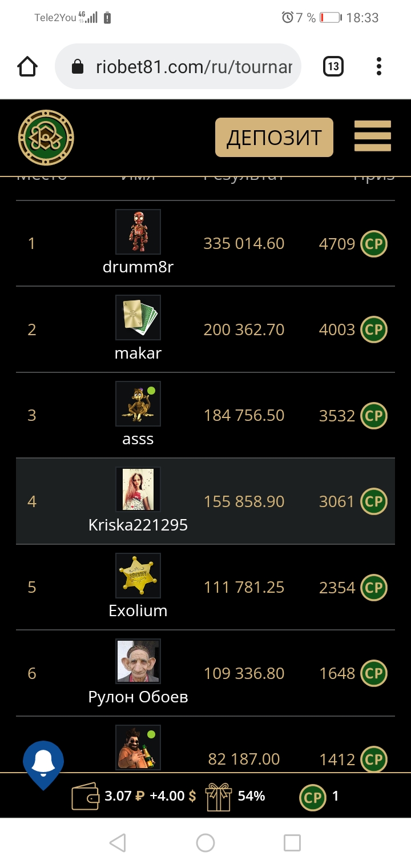Tap the Riobet casino logo
This screenshot has height=868, width=411.
(46, 138)
